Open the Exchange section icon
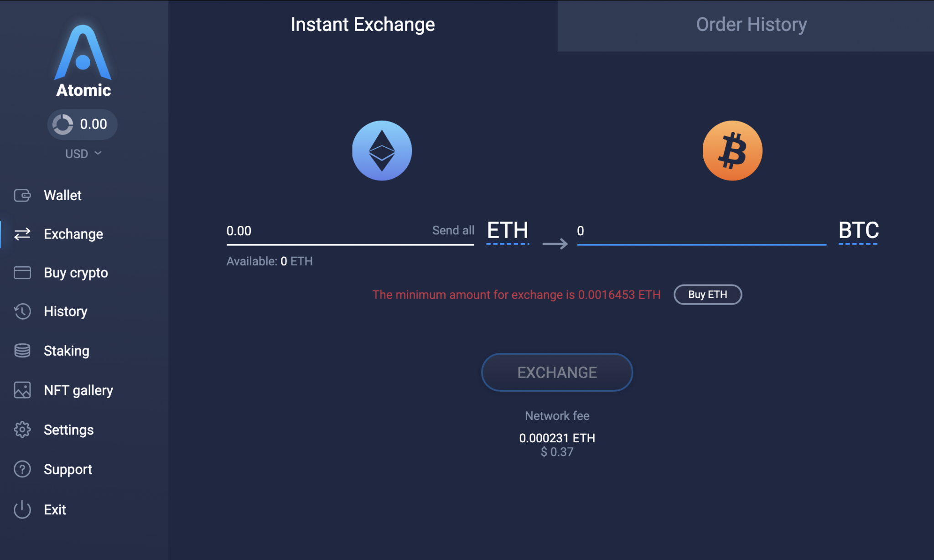Viewport: 934px width, 560px height. (22, 234)
